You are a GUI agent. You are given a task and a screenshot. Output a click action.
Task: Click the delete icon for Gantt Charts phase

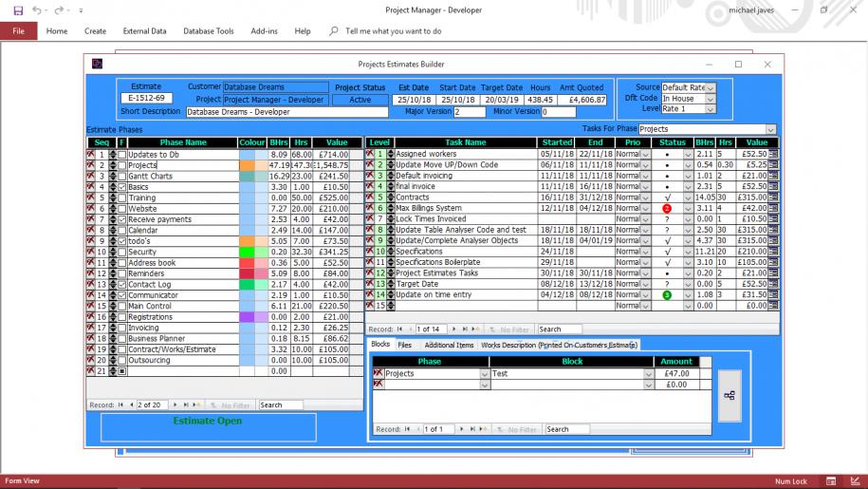[91, 176]
